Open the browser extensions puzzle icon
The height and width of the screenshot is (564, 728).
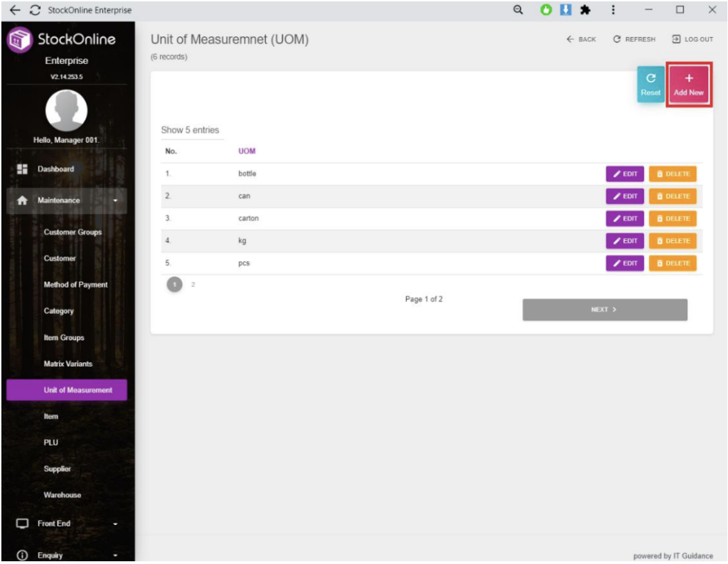586,10
